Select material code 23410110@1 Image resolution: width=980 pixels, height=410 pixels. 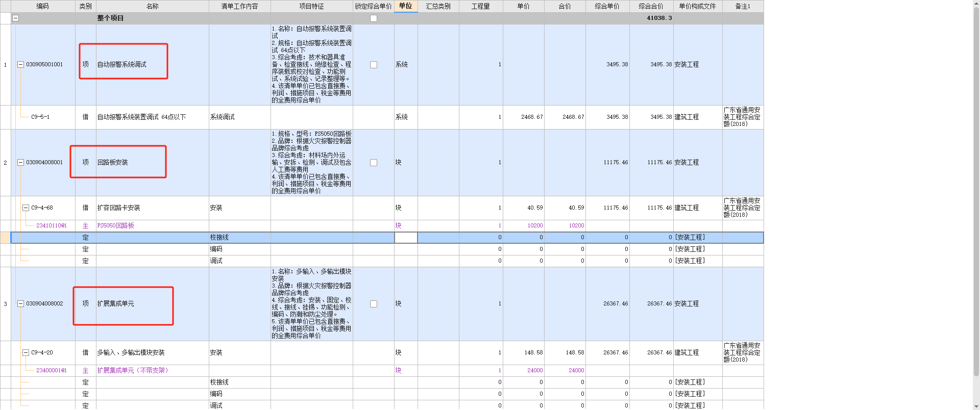pyautogui.click(x=52, y=226)
